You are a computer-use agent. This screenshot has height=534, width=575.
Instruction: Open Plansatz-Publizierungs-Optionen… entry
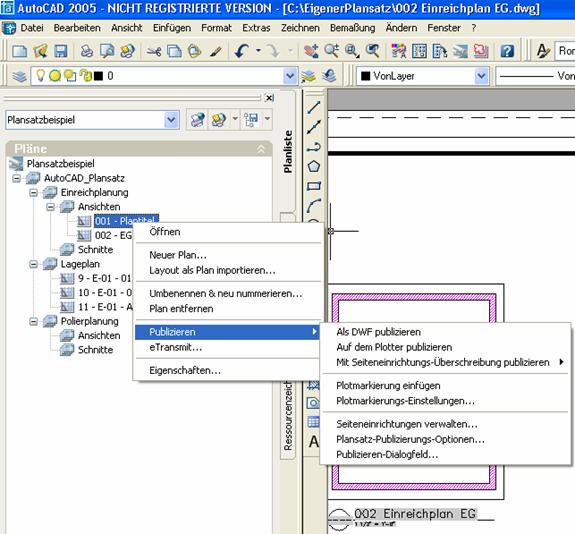point(410,439)
